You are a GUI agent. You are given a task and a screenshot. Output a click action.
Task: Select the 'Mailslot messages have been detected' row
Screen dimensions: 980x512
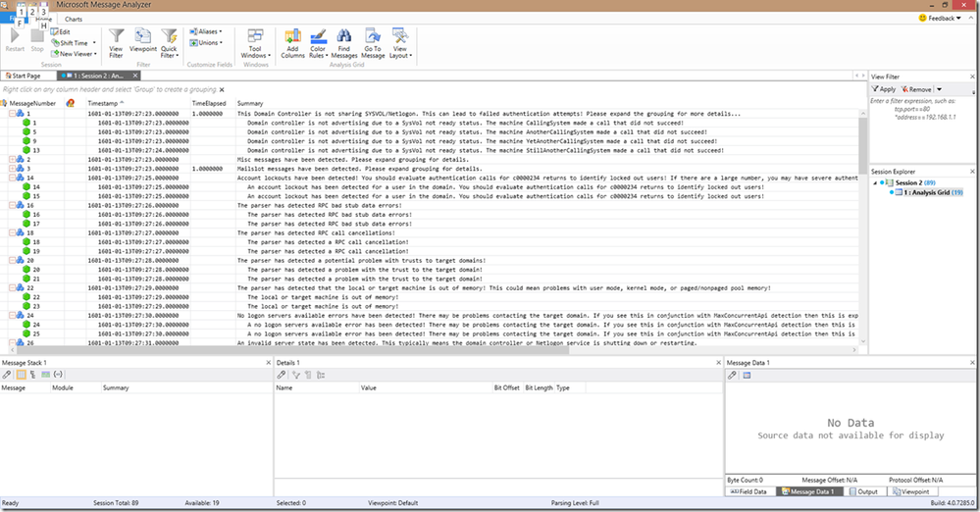(432, 169)
